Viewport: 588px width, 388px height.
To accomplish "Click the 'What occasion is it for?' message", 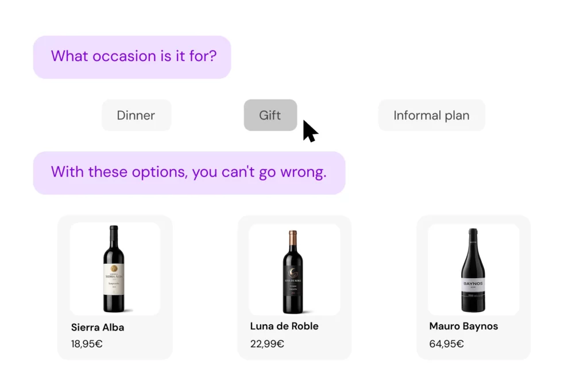I will pos(132,57).
